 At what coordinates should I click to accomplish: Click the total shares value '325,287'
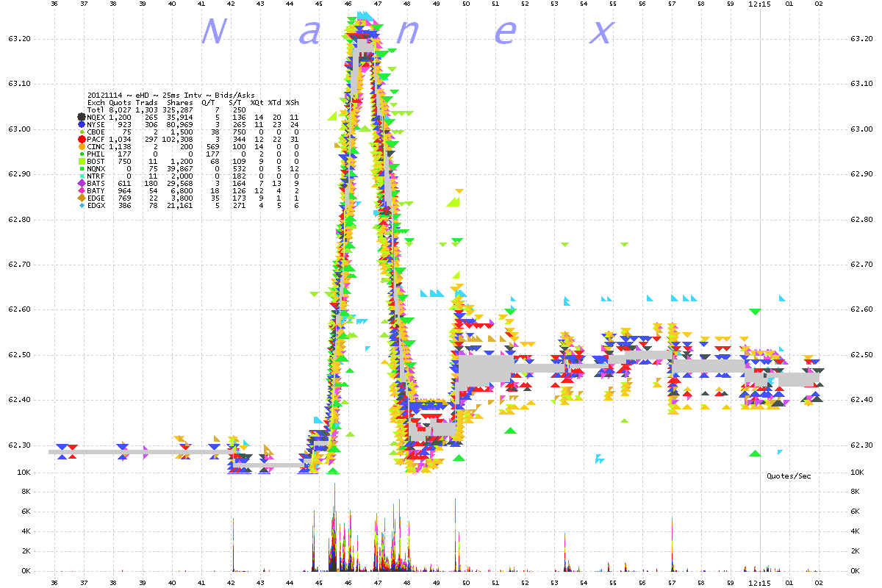tap(178, 110)
